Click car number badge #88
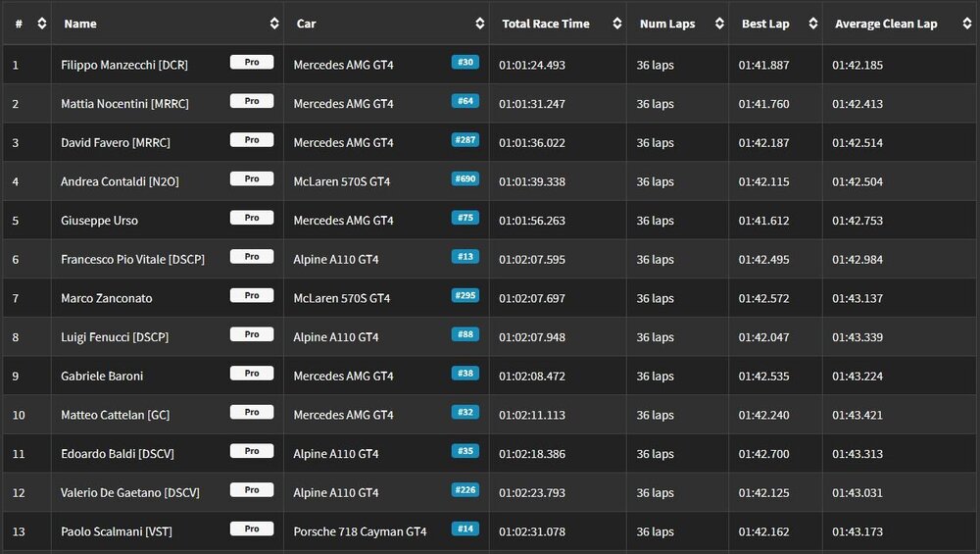Screen dimensions: 980x554 click(465, 334)
